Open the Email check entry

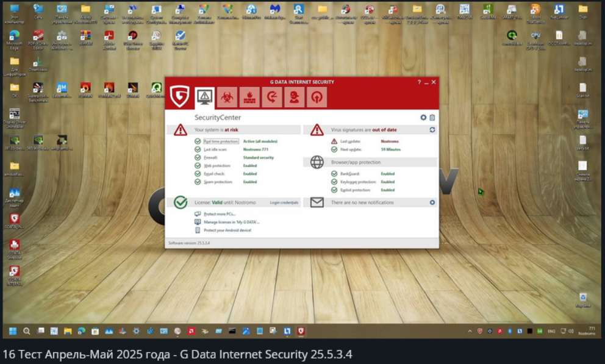[x=214, y=174]
